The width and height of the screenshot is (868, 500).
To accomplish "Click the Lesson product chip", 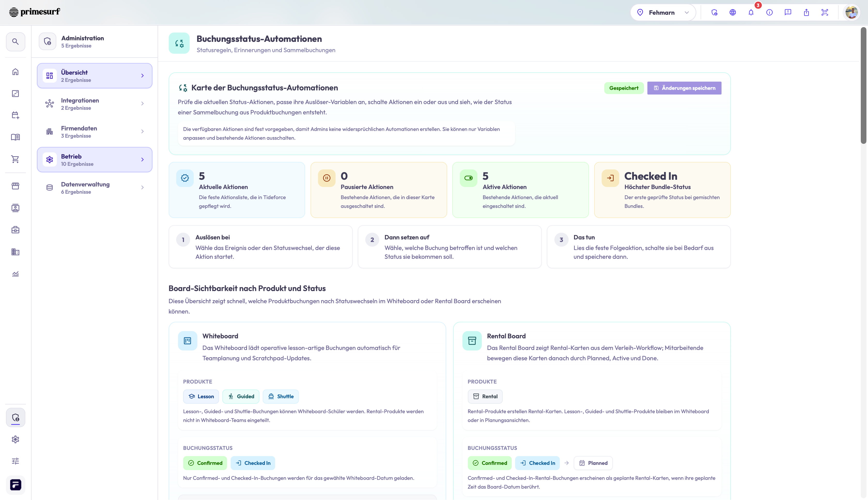I will [x=201, y=397].
